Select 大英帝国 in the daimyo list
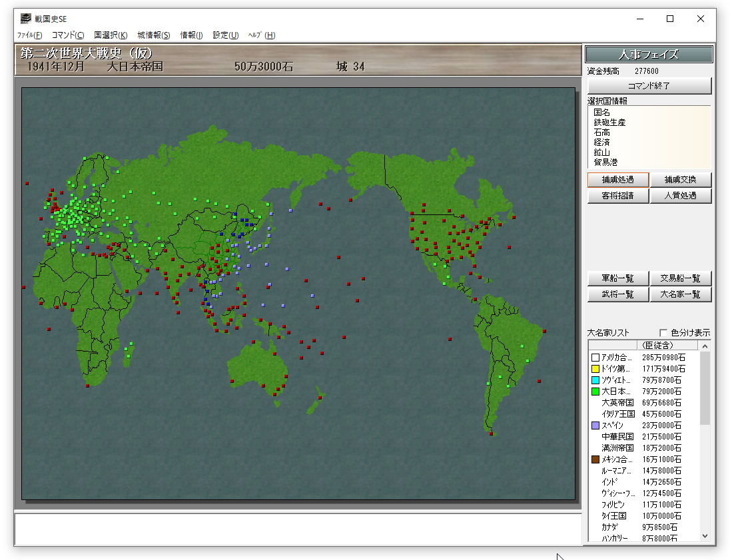This screenshot has width=730, height=560. pos(617,403)
